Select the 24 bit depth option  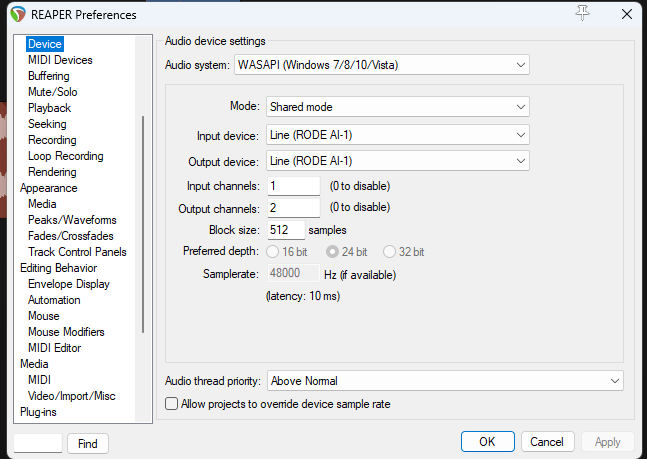(347, 252)
